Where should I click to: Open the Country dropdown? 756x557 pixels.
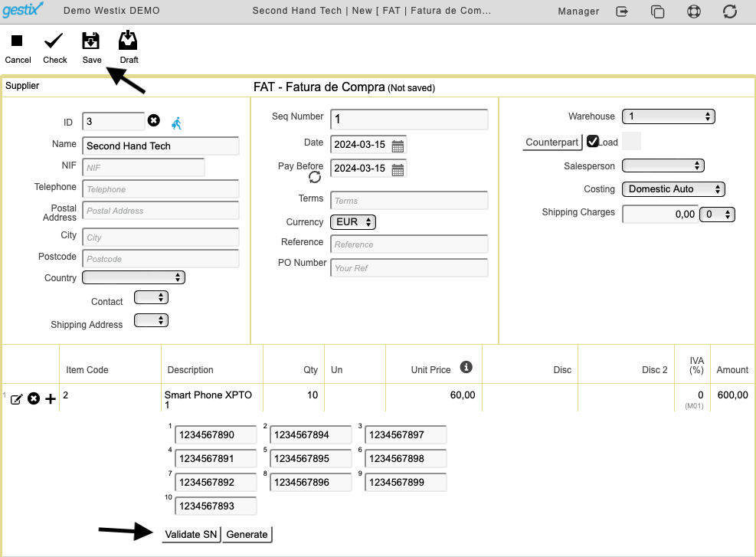pyautogui.click(x=133, y=277)
